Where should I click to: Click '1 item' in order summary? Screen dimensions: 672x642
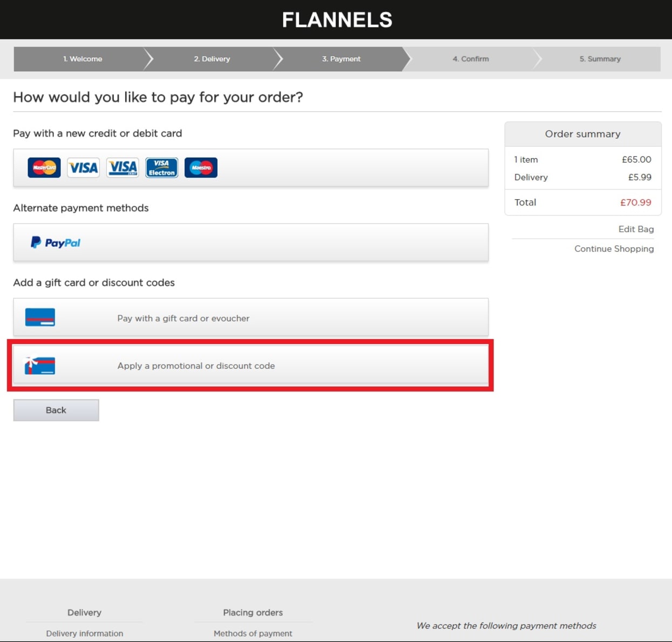526,159
